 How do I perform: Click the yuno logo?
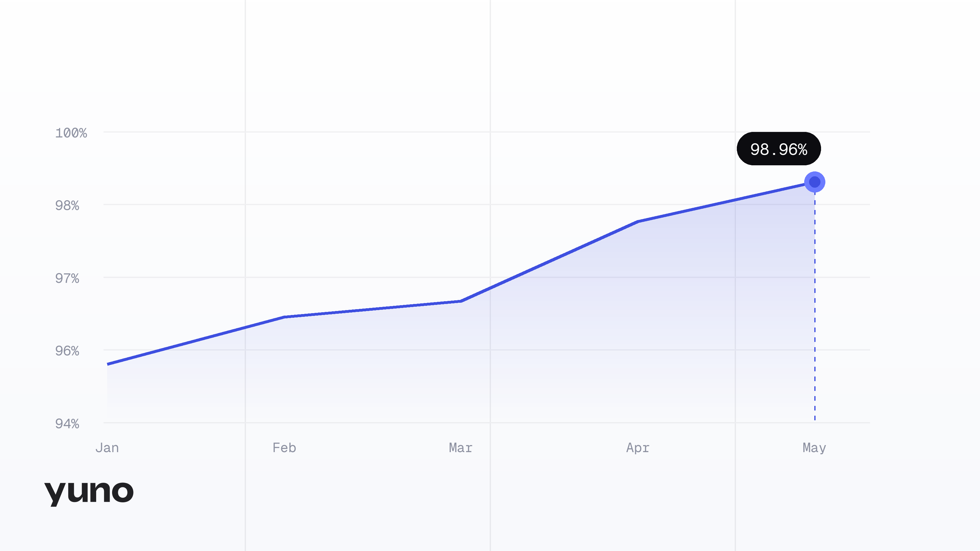point(89,493)
